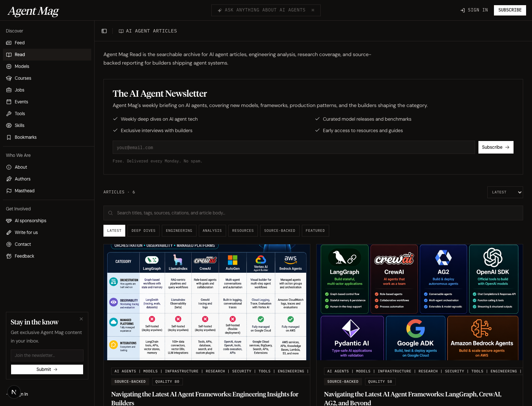Select the Source-Backed filter tab
Screen dimensions: 532x406
click(279, 231)
